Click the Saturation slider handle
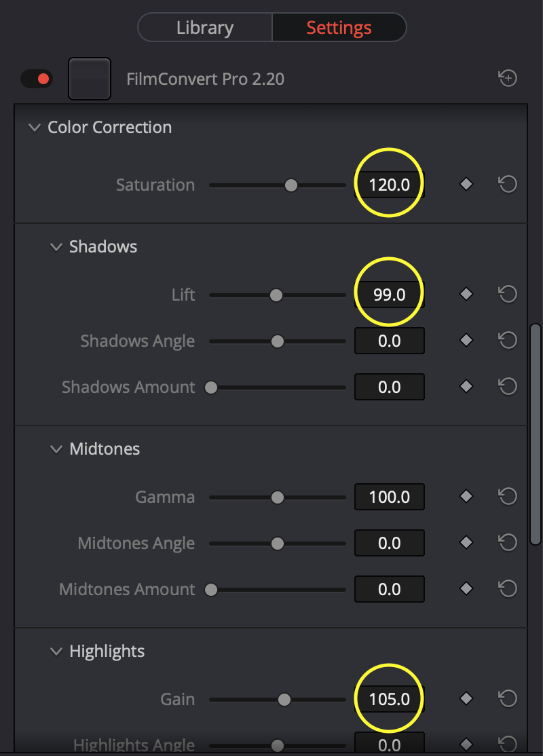 point(291,185)
